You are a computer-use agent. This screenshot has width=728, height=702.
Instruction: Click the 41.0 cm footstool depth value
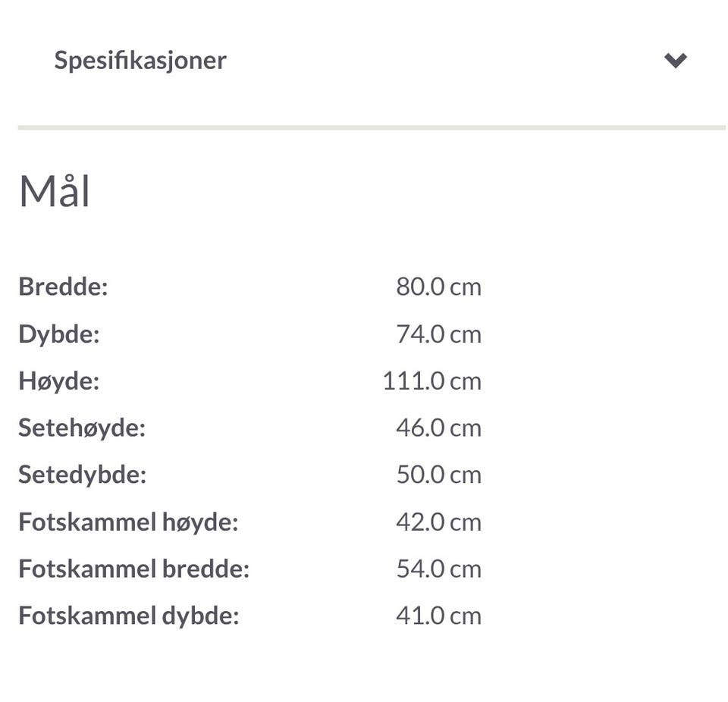pos(438,616)
